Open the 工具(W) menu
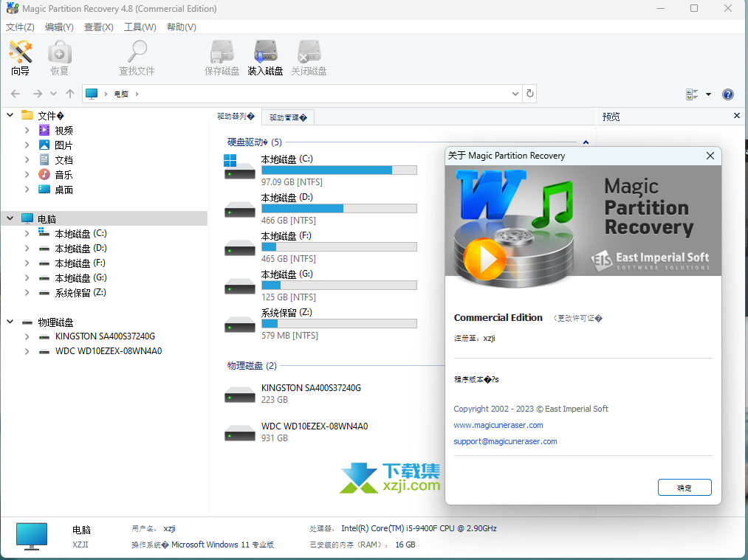The width and height of the screenshot is (748, 560). pyautogui.click(x=140, y=27)
